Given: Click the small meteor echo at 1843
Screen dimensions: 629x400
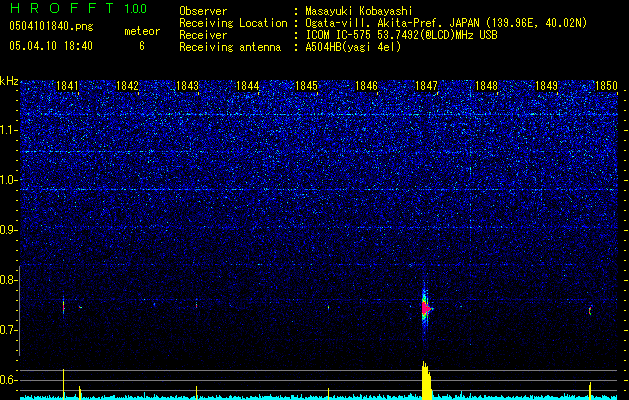Looking at the screenshot, I should pyautogui.click(x=196, y=305).
